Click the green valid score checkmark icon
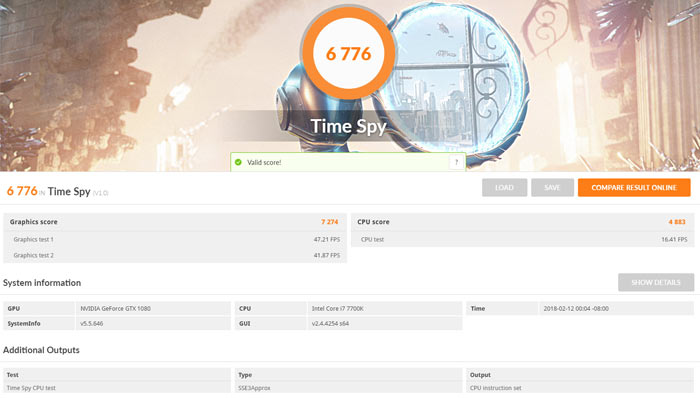This screenshot has height=398, width=700. 238,162
